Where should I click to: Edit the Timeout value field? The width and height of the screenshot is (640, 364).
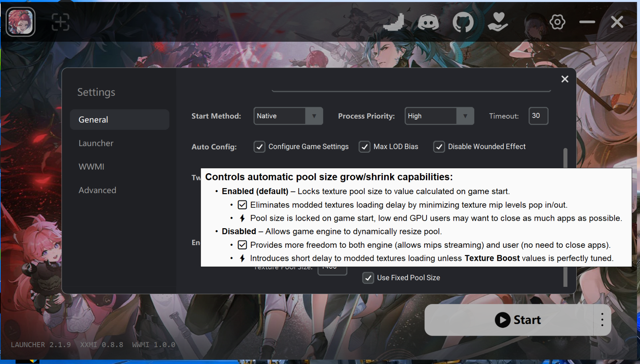coord(538,116)
